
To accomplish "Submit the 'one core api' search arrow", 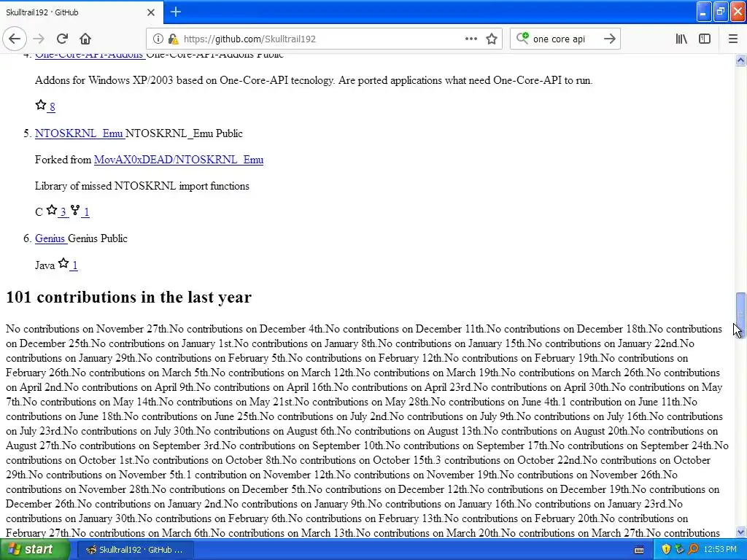I will [x=609, y=39].
